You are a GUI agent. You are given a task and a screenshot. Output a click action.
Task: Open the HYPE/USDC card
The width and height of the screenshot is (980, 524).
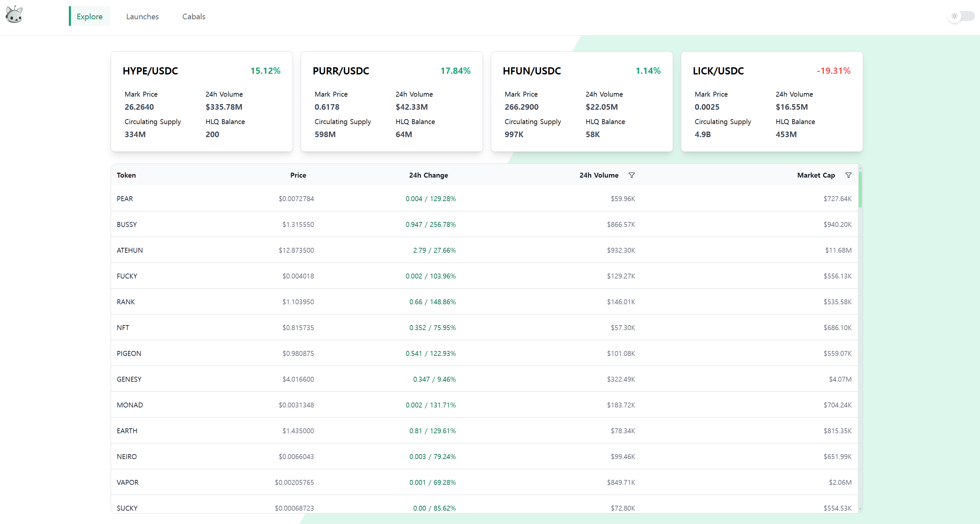(x=201, y=102)
